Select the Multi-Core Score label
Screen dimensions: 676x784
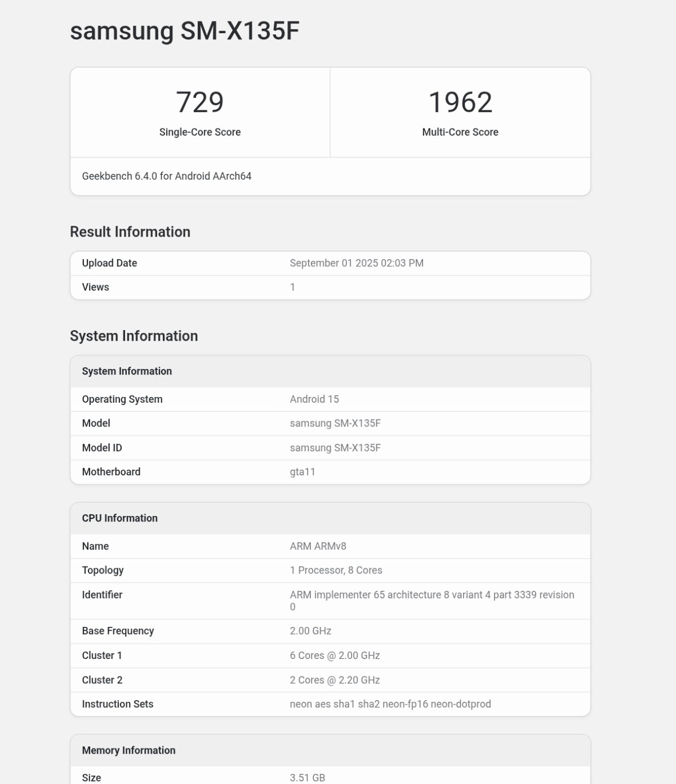point(460,132)
